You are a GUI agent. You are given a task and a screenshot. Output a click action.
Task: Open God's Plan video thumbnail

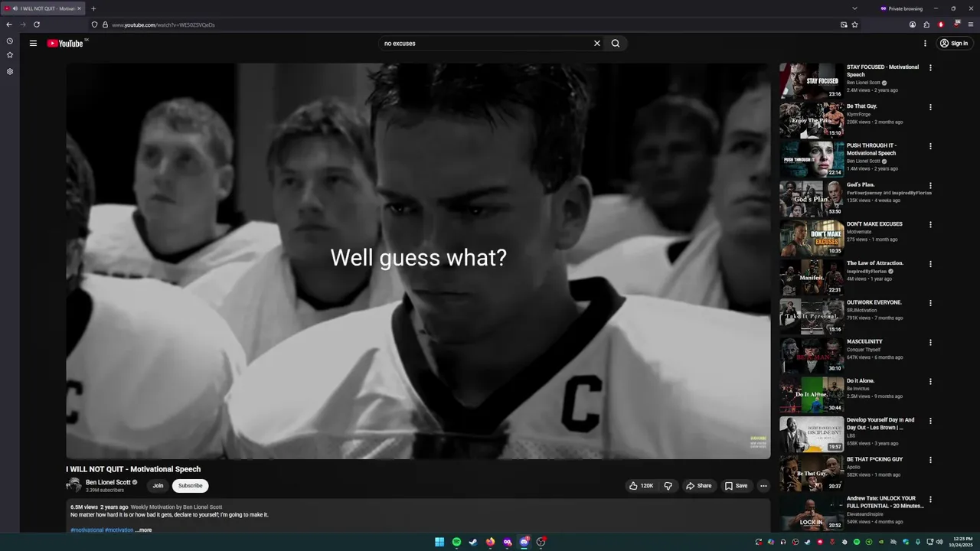[812, 199]
